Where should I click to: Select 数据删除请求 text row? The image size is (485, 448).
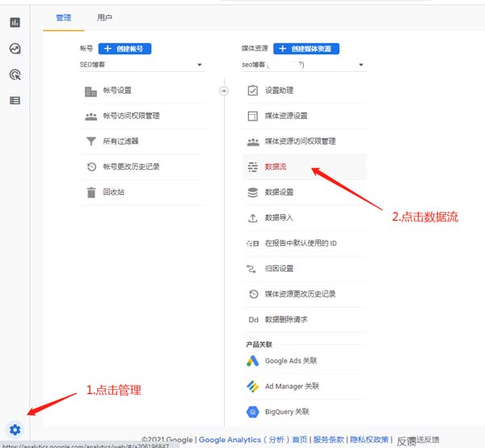286,319
